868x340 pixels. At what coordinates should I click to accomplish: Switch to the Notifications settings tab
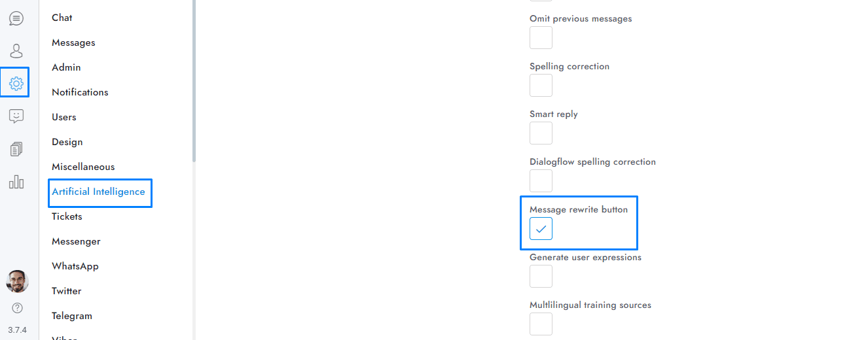point(80,92)
